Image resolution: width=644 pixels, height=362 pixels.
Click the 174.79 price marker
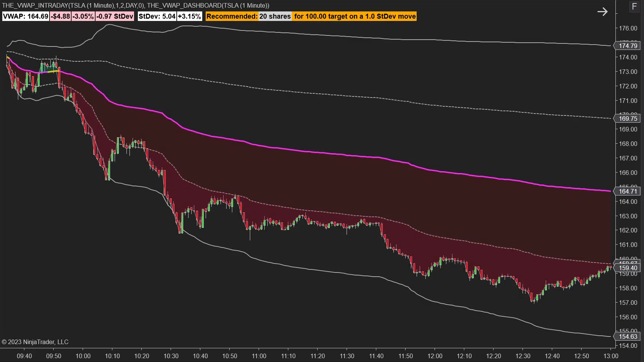pyautogui.click(x=628, y=46)
